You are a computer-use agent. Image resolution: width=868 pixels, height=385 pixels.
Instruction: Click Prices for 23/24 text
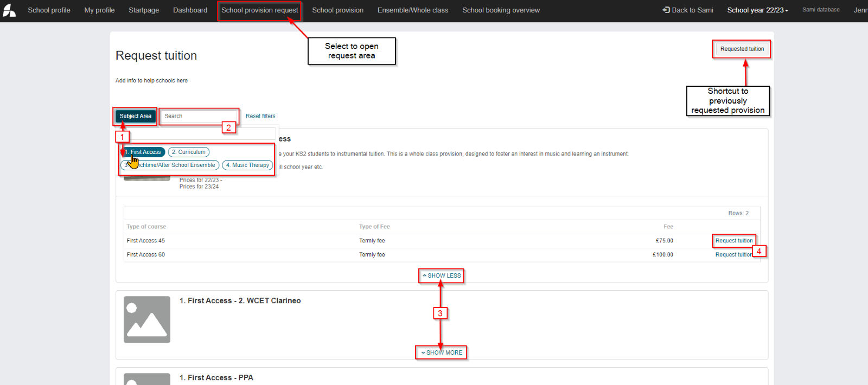199,187
